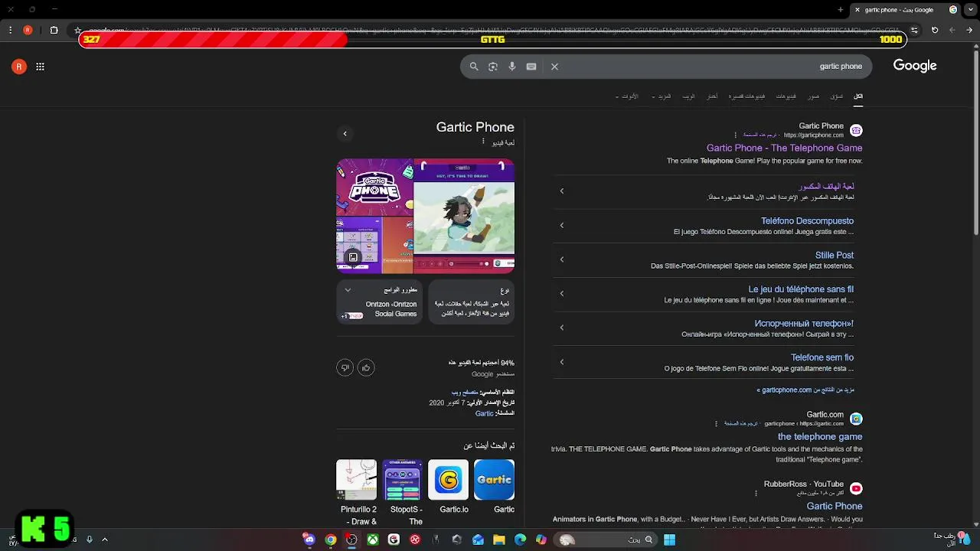Click the Google logo

click(915, 66)
